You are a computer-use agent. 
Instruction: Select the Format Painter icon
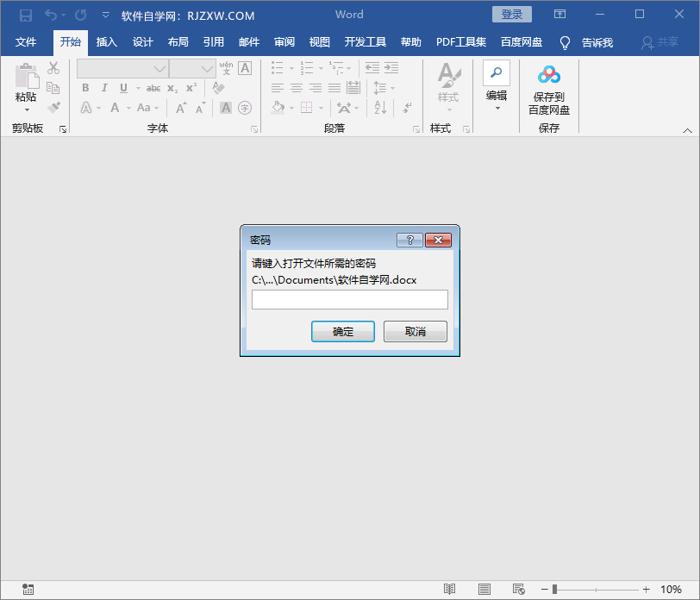(x=52, y=108)
